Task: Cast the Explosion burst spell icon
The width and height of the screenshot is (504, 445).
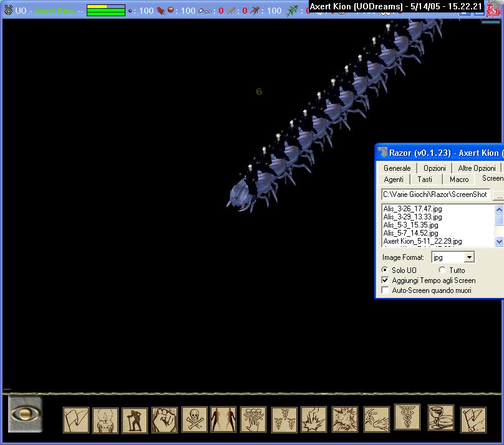Action: (345, 419)
